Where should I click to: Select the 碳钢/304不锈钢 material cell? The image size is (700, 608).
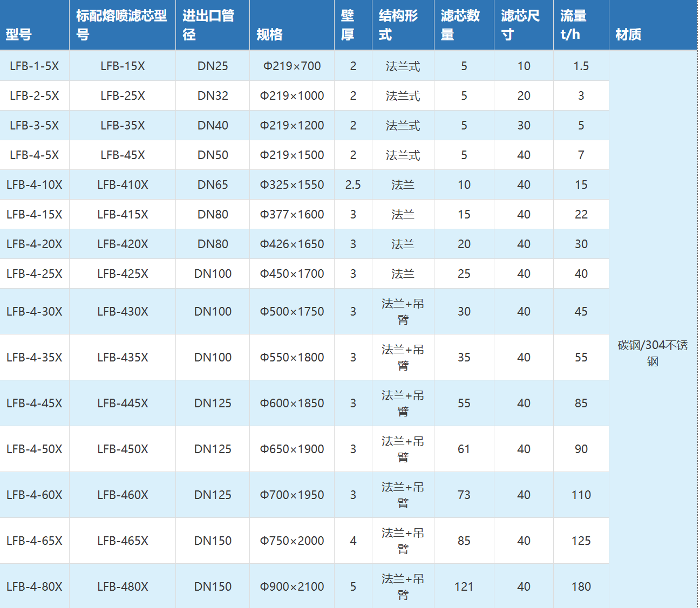coord(653,330)
